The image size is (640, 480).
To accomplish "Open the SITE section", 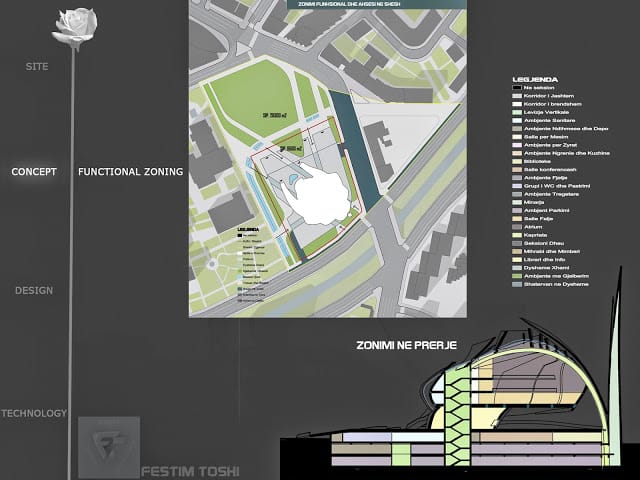I will pos(37,67).
